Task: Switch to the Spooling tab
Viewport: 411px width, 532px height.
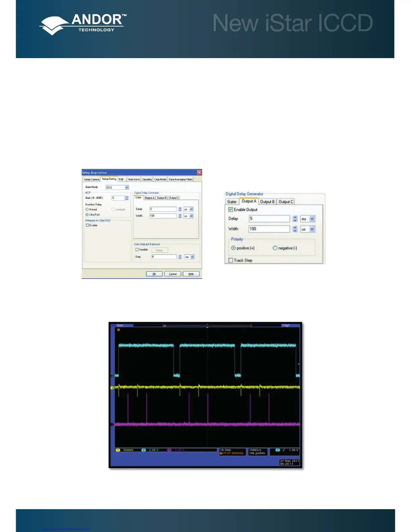Action: click(x=147, y=179)
